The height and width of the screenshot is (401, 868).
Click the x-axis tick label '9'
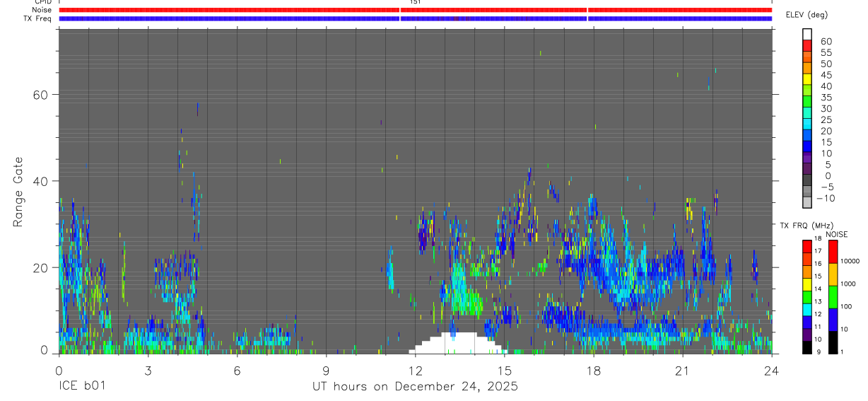coord(326,371)
